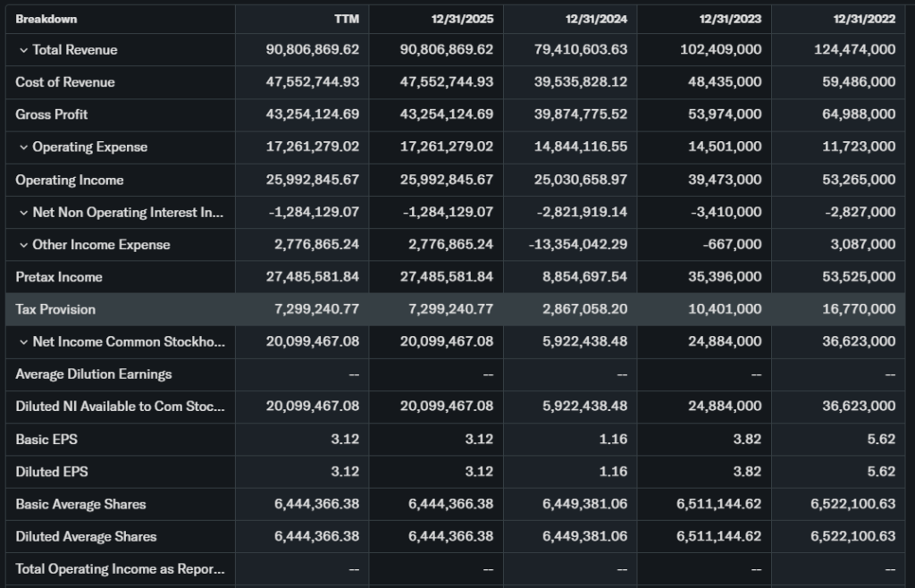
Task: Select the Tax Provision row label
Action: click(x=55, y=309)
